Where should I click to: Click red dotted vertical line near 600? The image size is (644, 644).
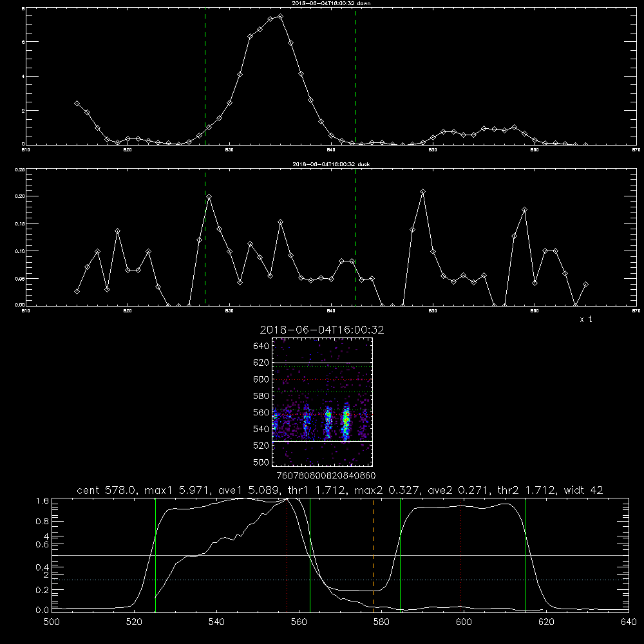(x=460, y=554)
